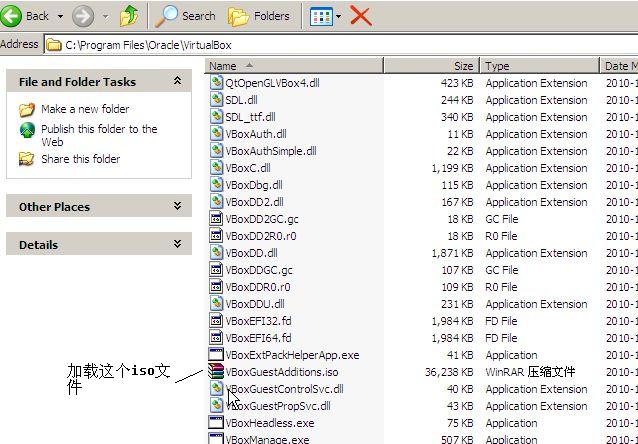Click the address bar path field

coord(341,45)
